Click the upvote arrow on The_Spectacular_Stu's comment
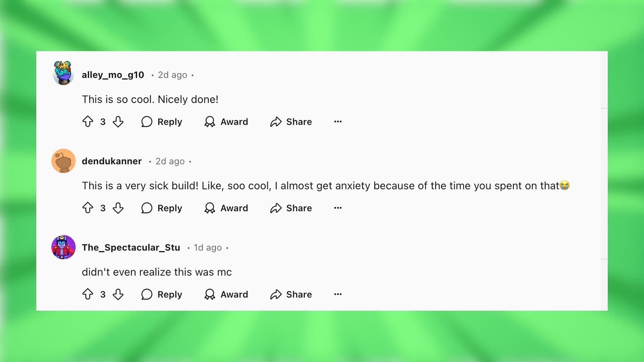This screenshot has width=644, height=362. click(88, 294)
